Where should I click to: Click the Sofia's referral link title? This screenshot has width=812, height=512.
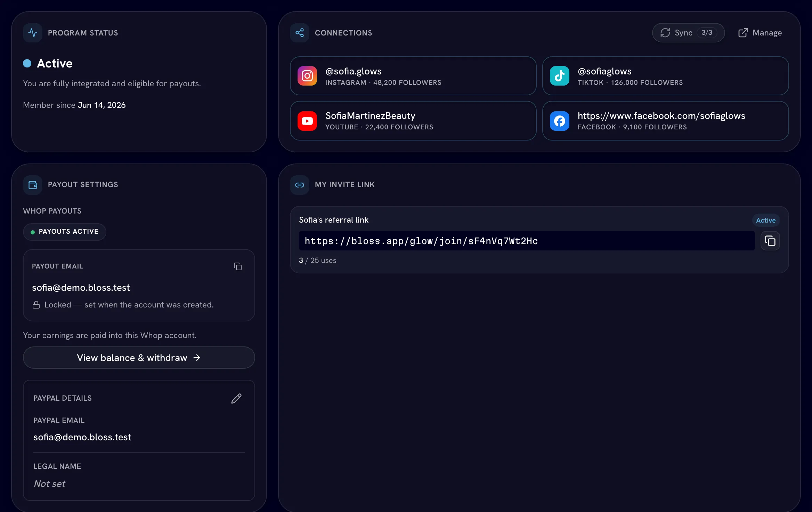click(334, 220)
